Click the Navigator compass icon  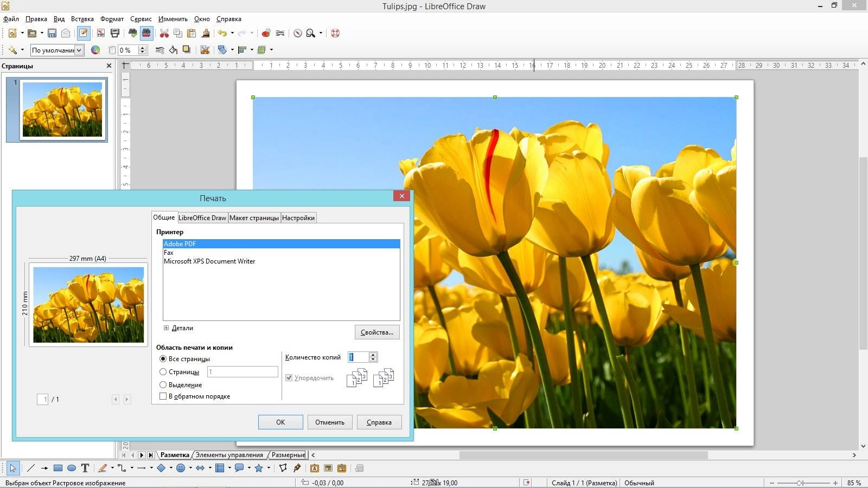pyautogui.click(x=298, y=33)
